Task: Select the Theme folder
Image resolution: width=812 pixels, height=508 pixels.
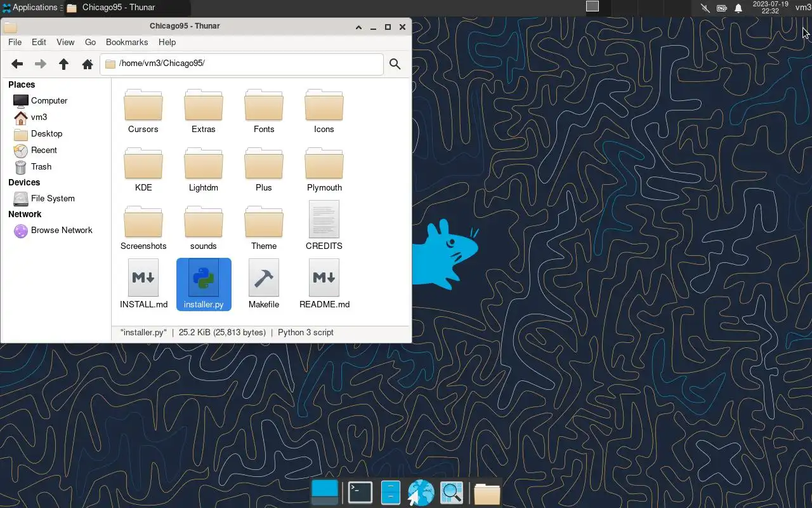Action: 264,228
